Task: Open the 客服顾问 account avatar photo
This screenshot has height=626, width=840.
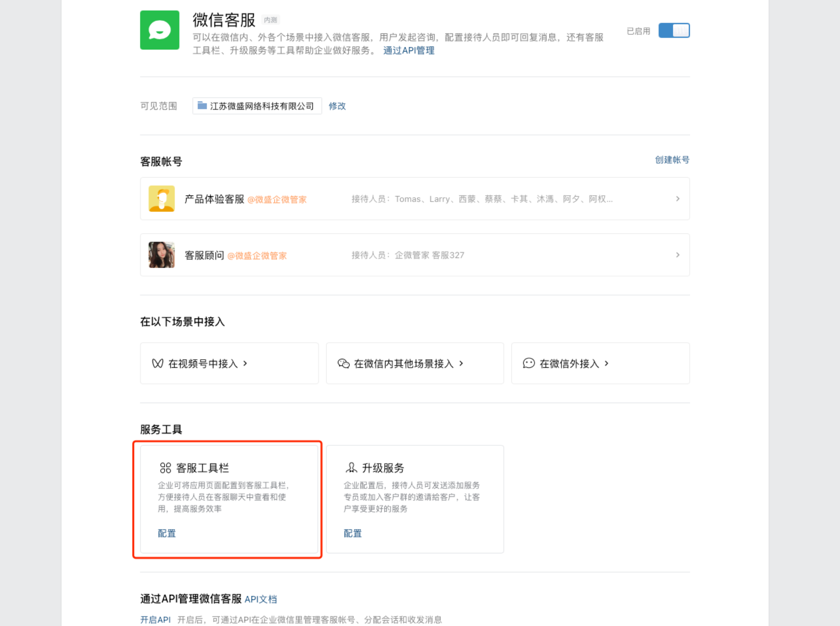Action: click(161, 255)
